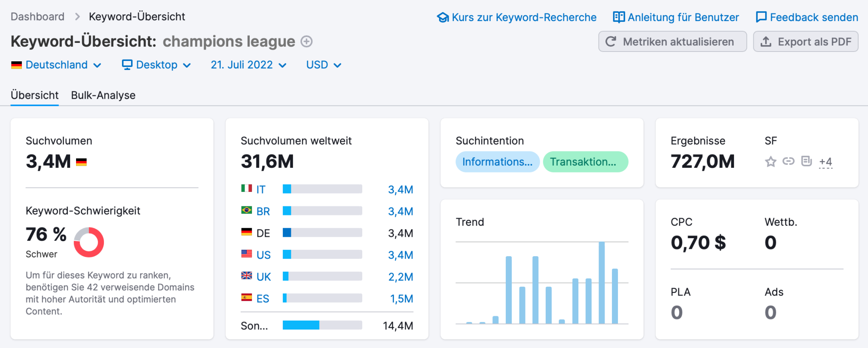This screenshot has width=868, height=348.
Task: Click the feedback speech bubble icon
Action: click(x=761, y=17)
